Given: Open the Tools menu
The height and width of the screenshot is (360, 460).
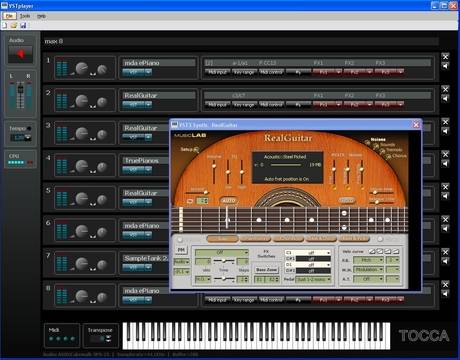Looking at the screenshot, I should pyautogui.click(x=25, y=16).
